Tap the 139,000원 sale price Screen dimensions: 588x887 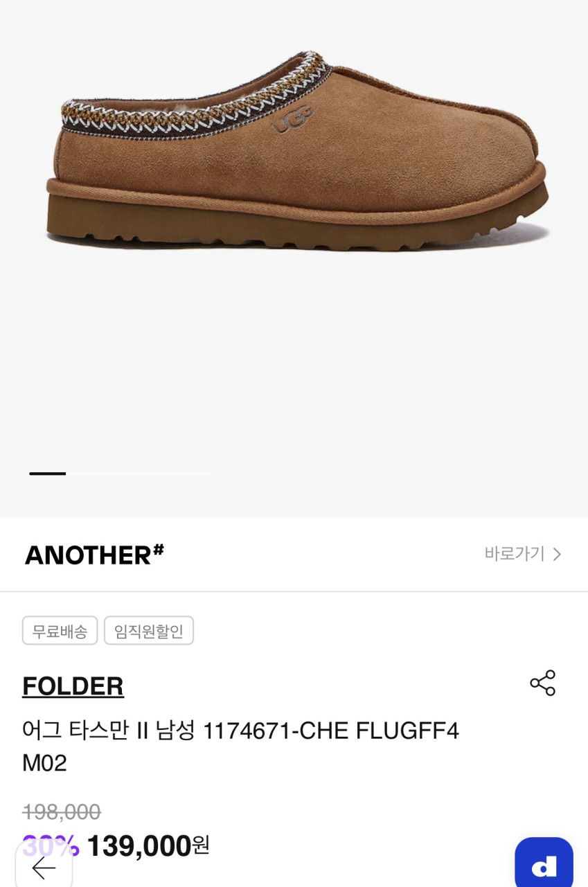[148, 845]
